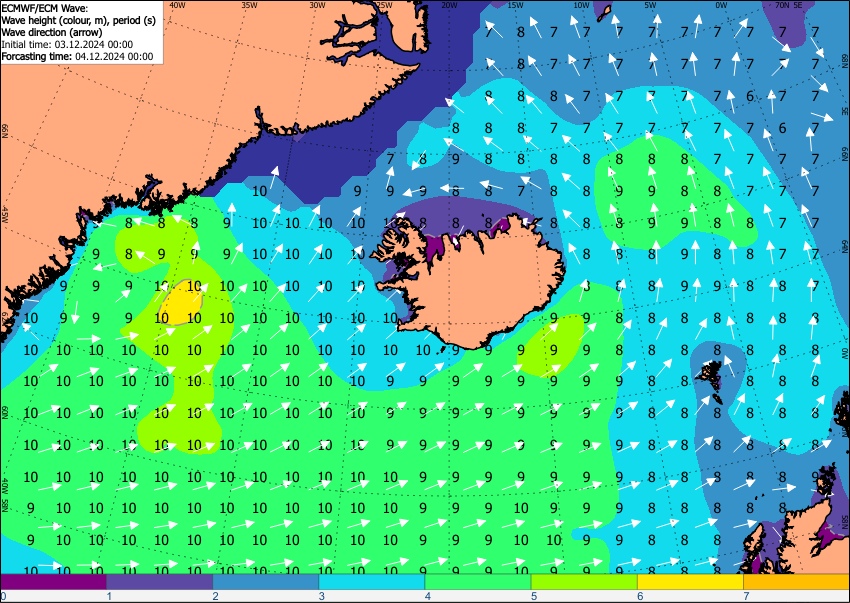Click the "Initial time: 03.12.2024 00:00" line
850x603 pixels.
67,44
